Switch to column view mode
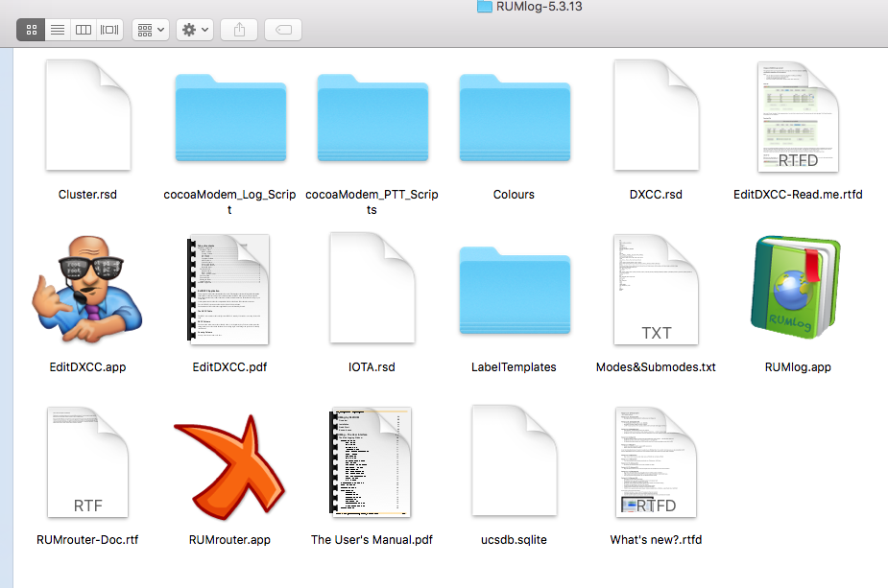This screenshot has height=588, width=888. click(x=84, y=30)
